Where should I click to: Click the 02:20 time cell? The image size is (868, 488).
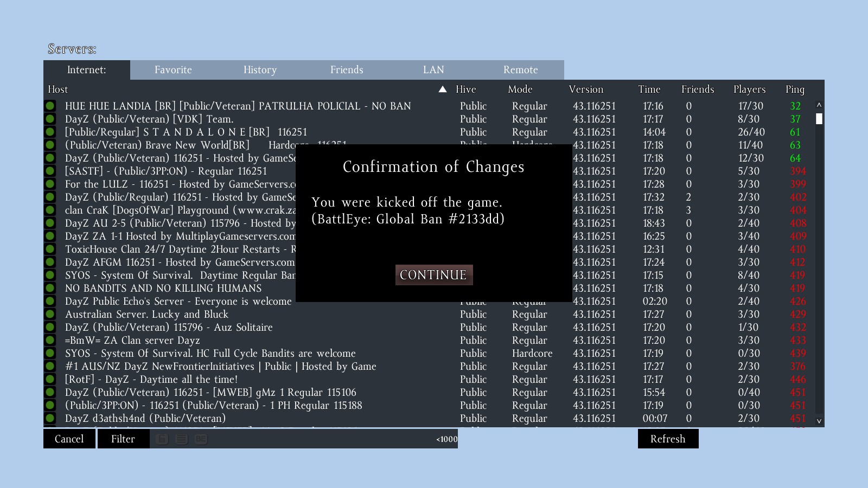pyautogui.click(x=655, y=301)
